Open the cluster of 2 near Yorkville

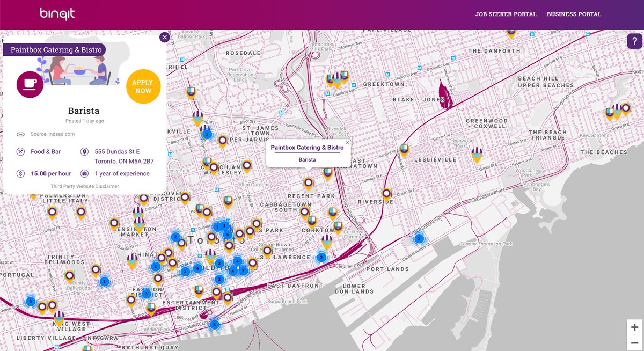[x=207, y=135]
